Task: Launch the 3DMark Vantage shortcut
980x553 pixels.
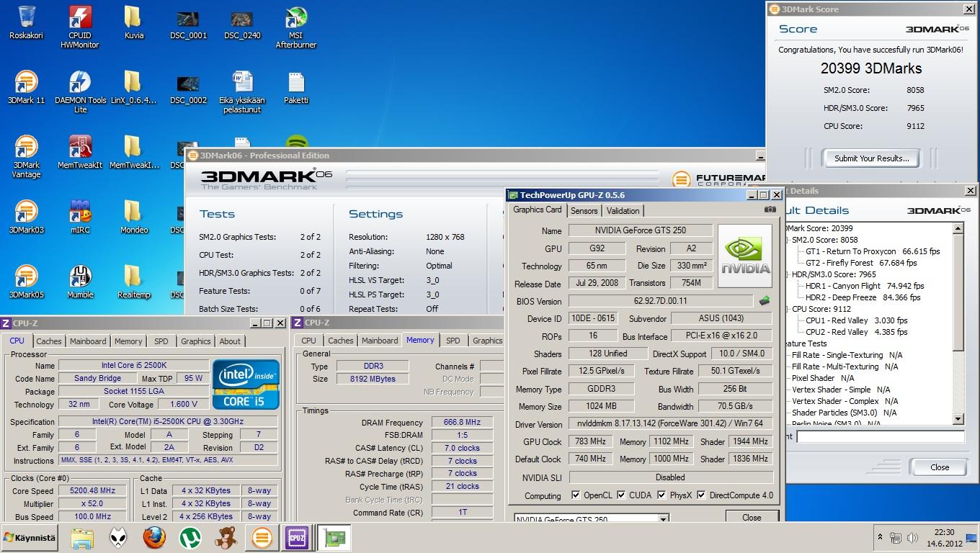Action: click(x=26, y=157)
